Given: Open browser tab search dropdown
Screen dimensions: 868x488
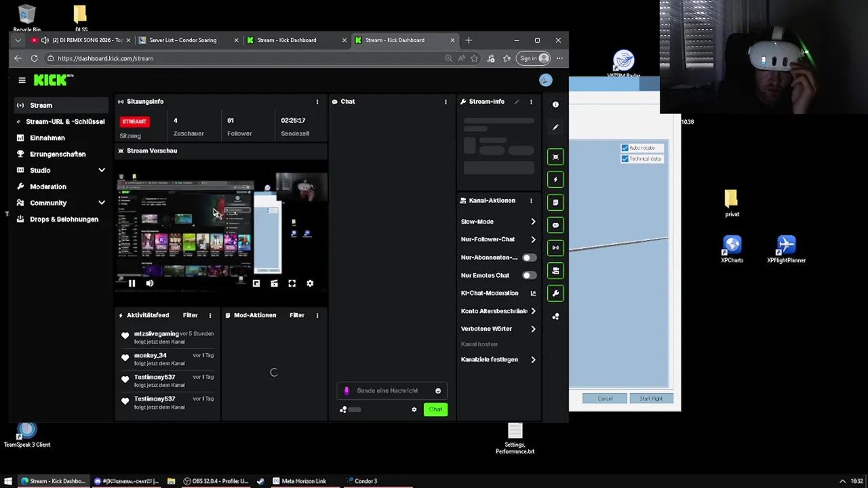Looking at the screenshot, I should (x=18, y=41).
